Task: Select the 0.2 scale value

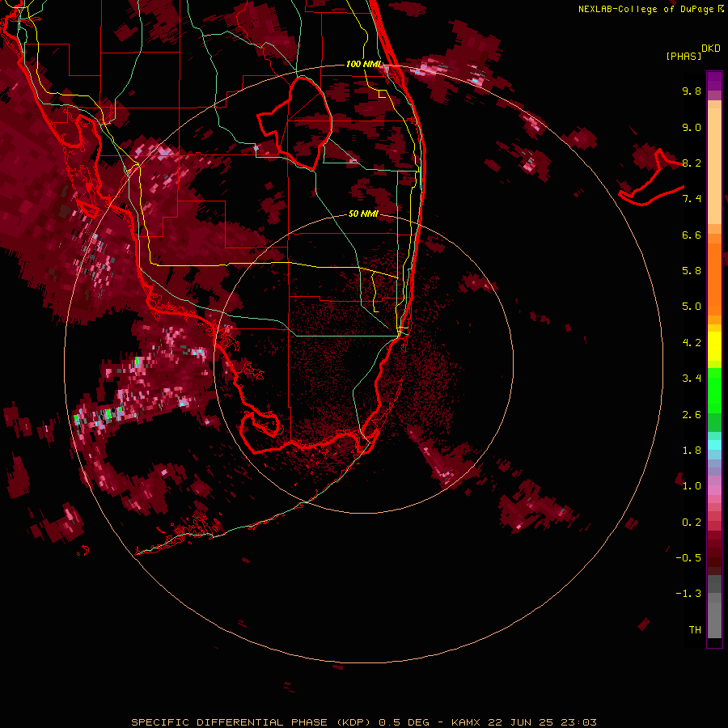Action: [x=692, y=523]
